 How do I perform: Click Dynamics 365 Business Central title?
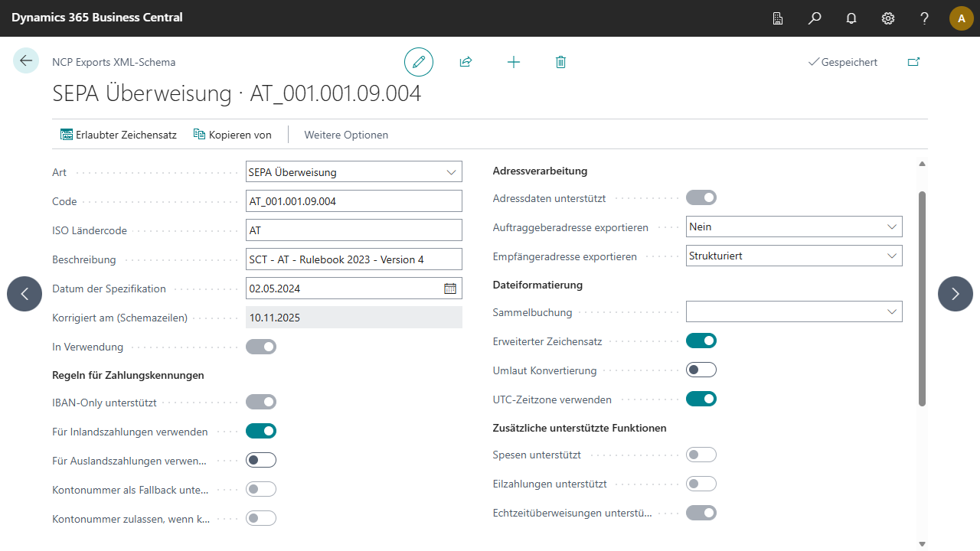pos(97,17)
